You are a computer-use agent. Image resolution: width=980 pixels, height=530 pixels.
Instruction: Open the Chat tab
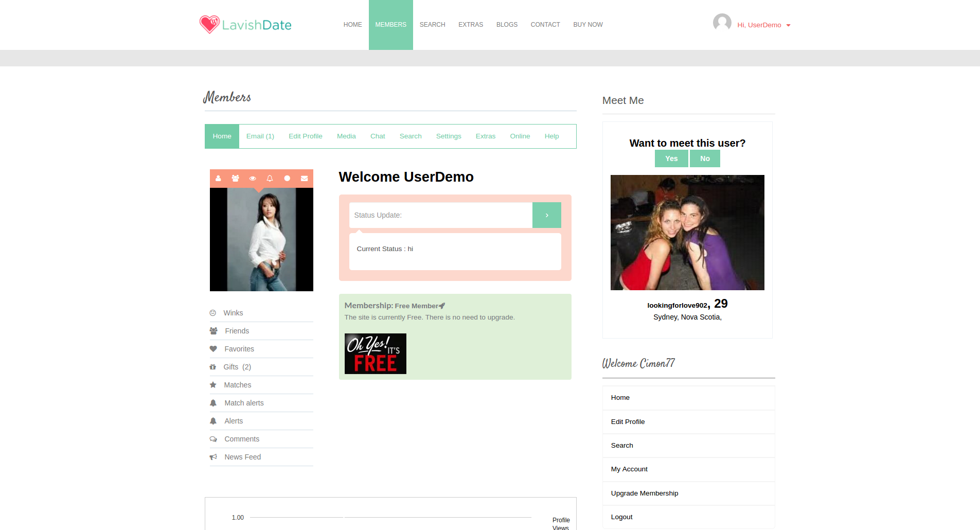point(378,136)
